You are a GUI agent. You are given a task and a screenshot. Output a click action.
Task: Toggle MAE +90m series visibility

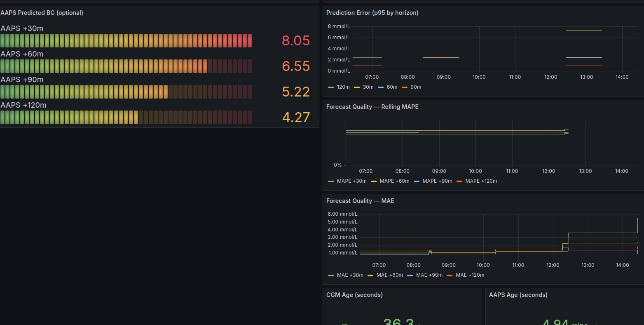click(429, 275)
